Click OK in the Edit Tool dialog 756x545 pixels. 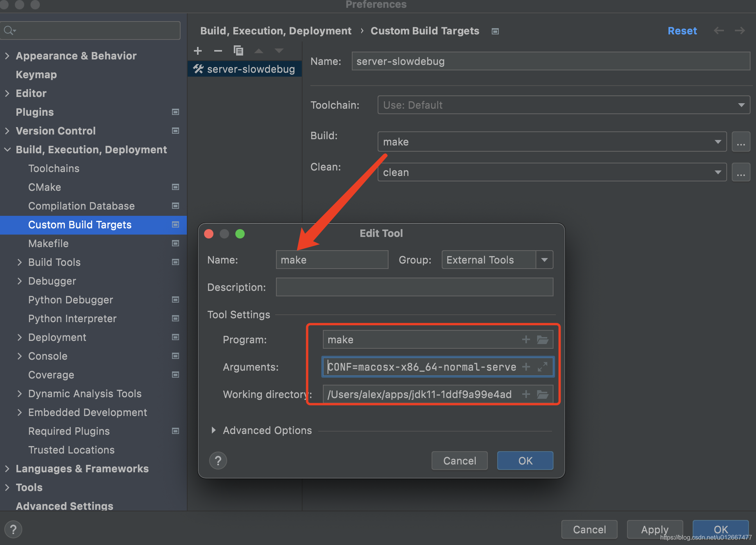point(525,461)
